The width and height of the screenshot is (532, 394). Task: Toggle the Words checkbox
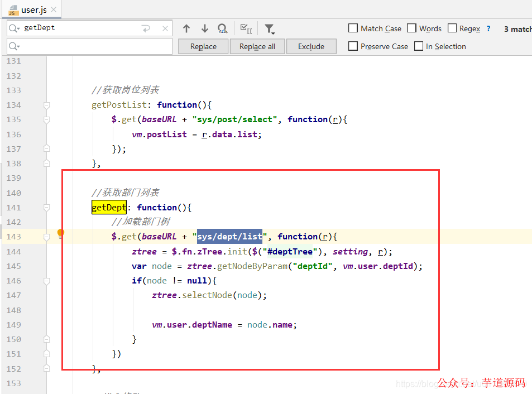click(411, 28)
